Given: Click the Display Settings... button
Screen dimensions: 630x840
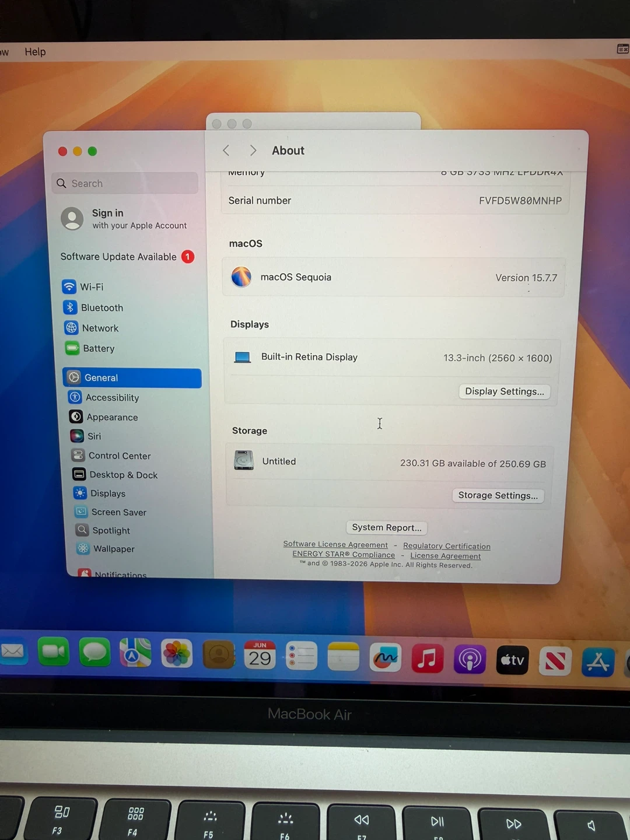Looking at the screenshot, I should 505,391.
